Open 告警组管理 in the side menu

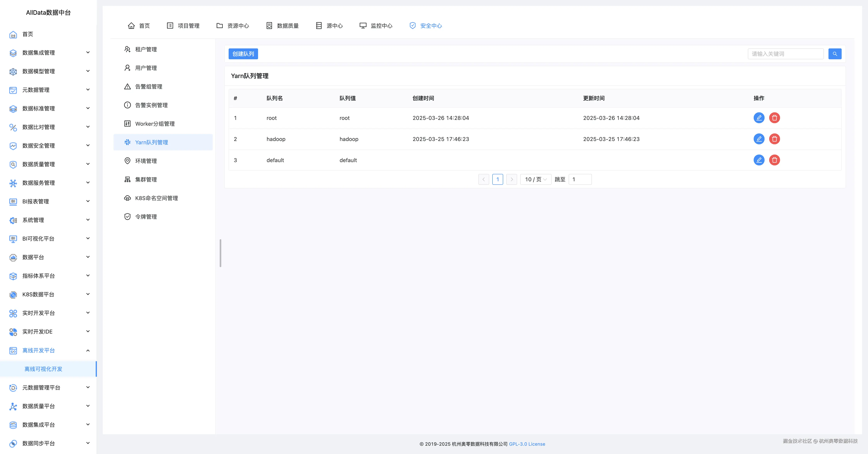pyautogui.click(x=149, y=87)
